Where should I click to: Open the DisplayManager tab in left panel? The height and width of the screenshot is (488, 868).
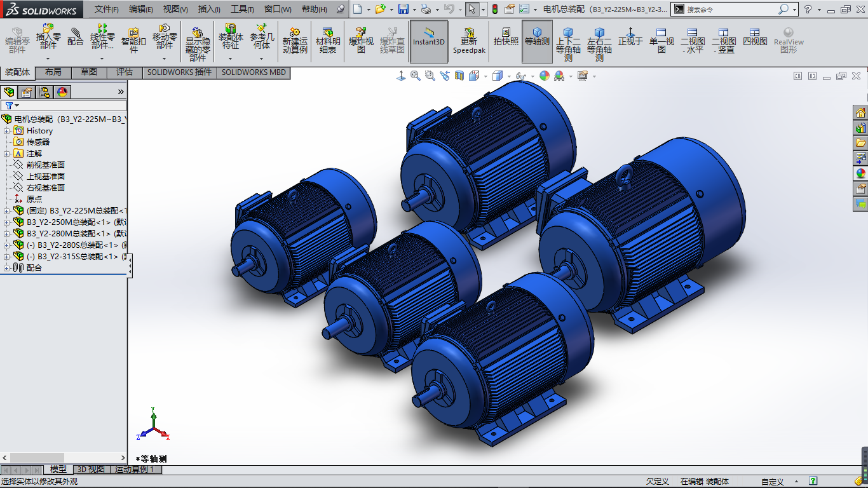(62, 92)
